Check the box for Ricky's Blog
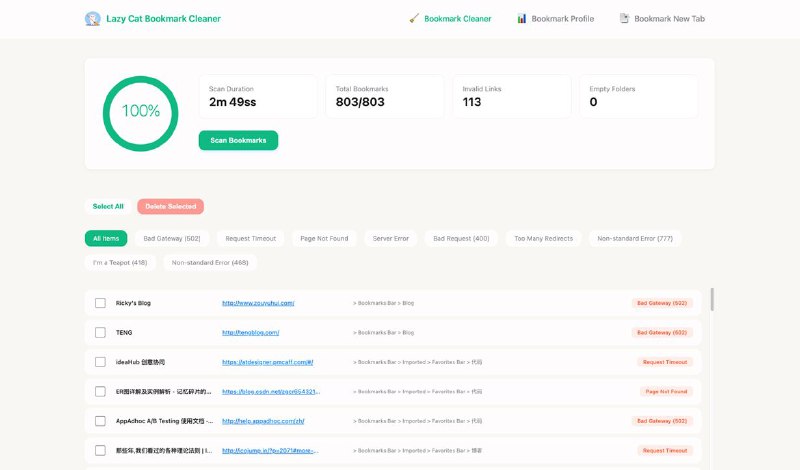Image resolution: width=800 pixels, height=470 pixels. click(100, 302)
